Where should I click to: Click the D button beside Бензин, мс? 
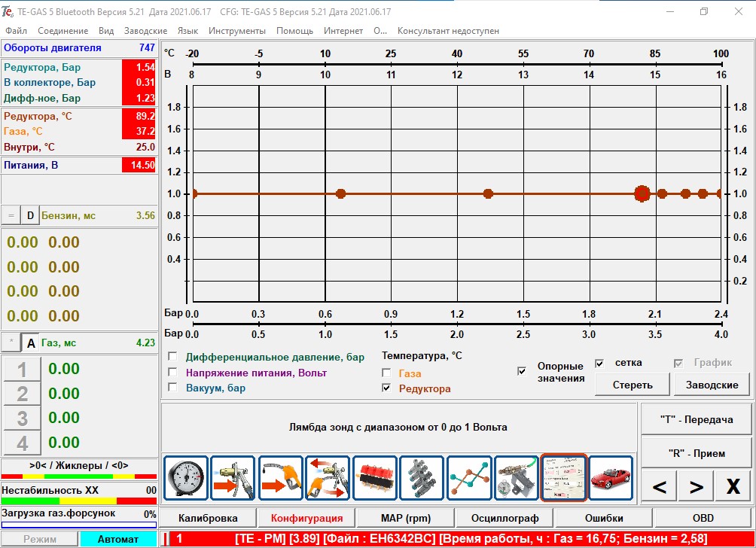click(30, 215)
